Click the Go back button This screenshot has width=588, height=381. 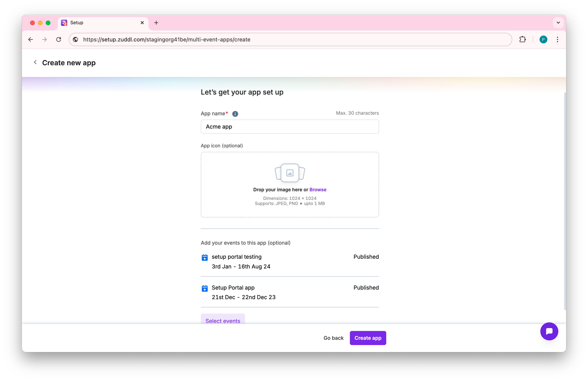(333, 338)
